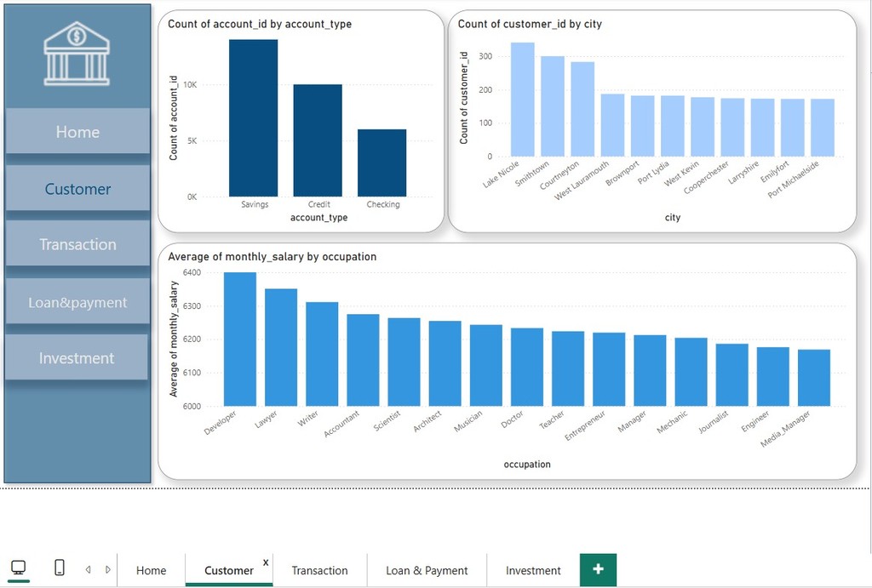Open Loan&payment navigation button
The image size is (872, 588).
[x=77, y=302]
